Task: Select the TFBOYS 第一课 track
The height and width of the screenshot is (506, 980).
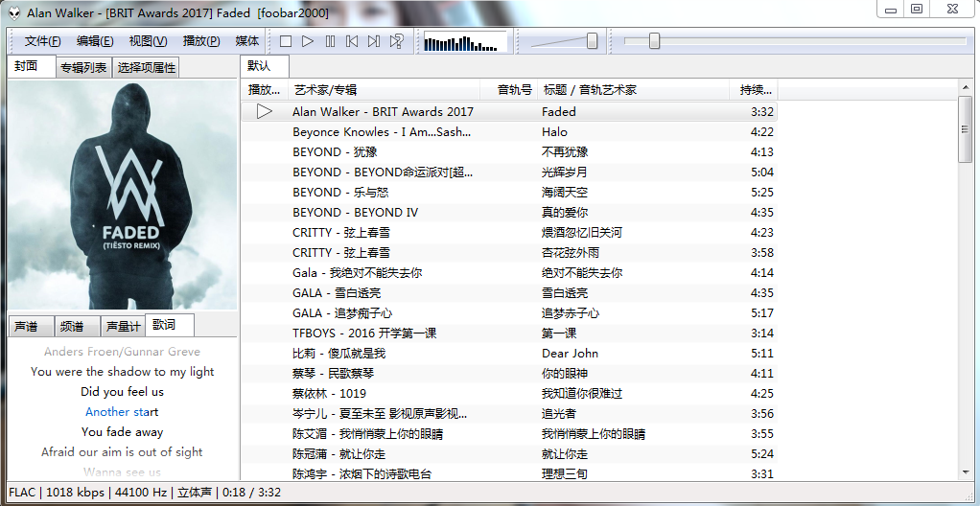Action: [509, 333]
